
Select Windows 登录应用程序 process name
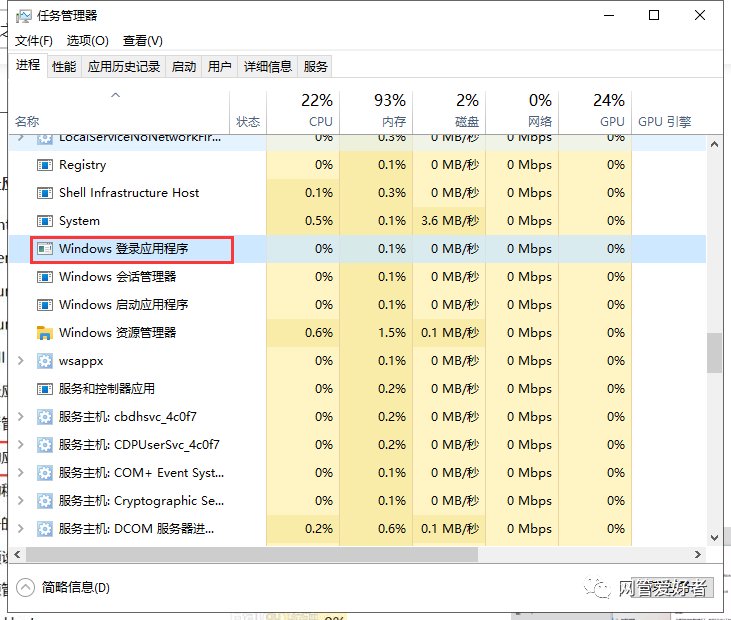124,249
